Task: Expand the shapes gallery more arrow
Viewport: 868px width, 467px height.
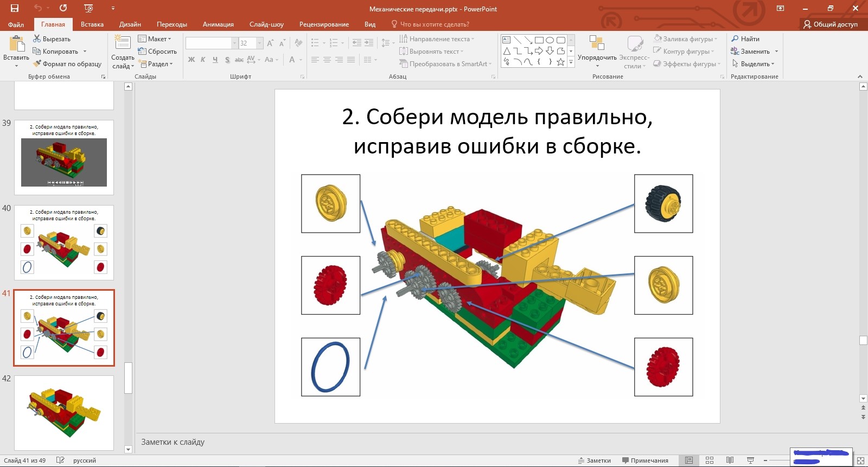Action: tap(571, 62)
